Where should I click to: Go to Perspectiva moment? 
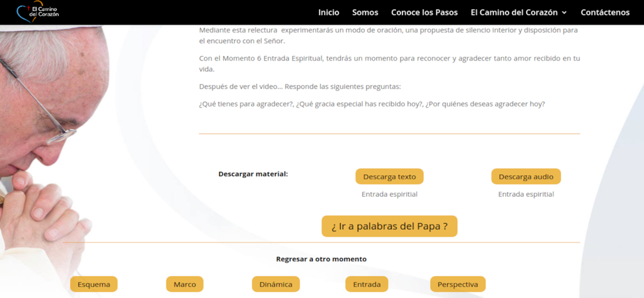457,284
